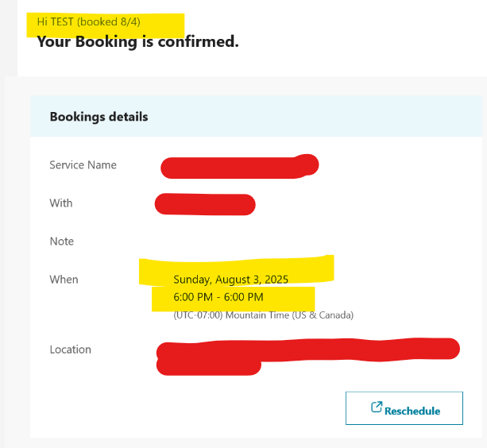Click the redacted Service Name value

pyautogui.click(x=239, y=167)
